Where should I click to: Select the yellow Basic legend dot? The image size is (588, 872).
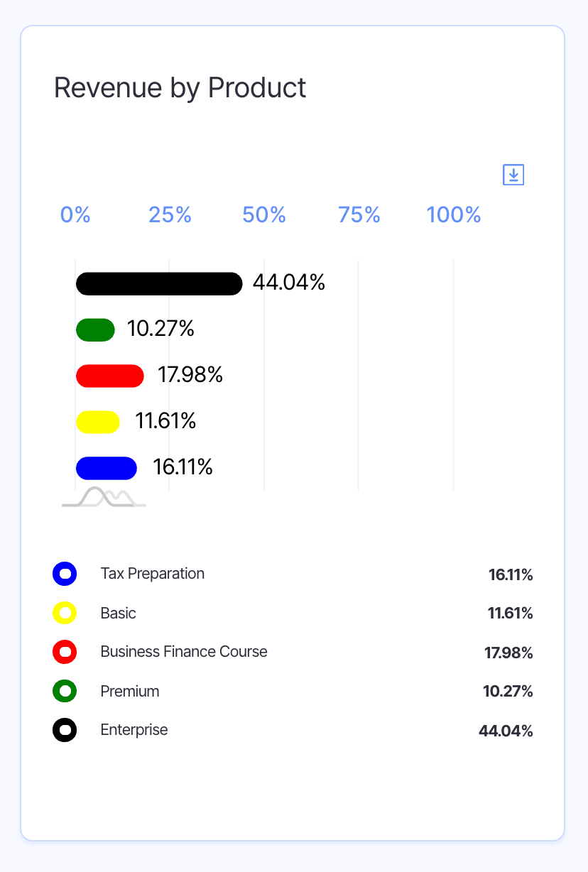click(65, 613)
